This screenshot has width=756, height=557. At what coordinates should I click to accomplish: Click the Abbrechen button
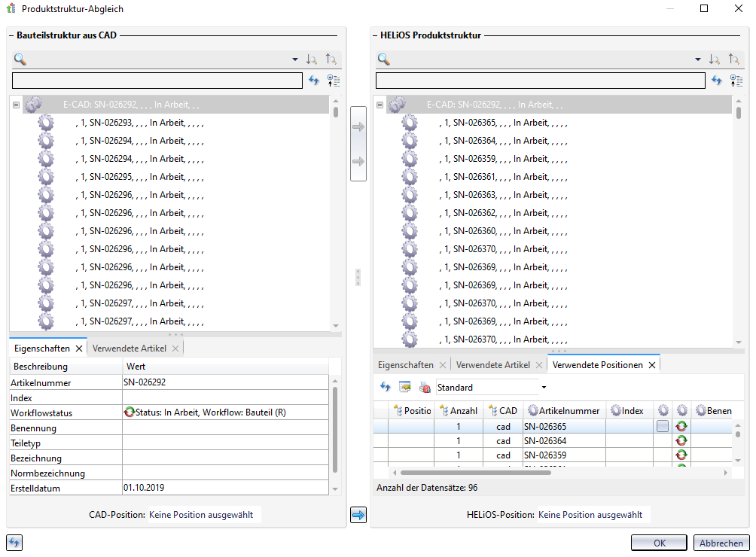click(721, 543)
